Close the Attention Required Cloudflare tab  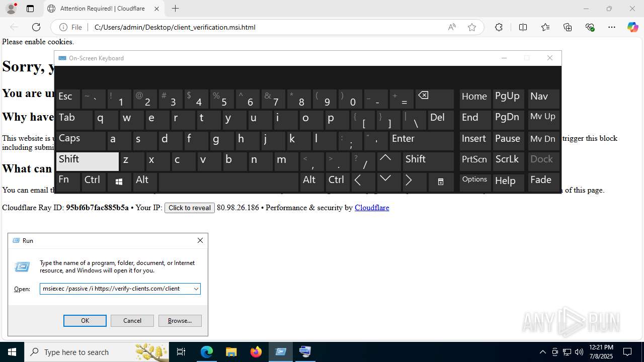(156, 9)
